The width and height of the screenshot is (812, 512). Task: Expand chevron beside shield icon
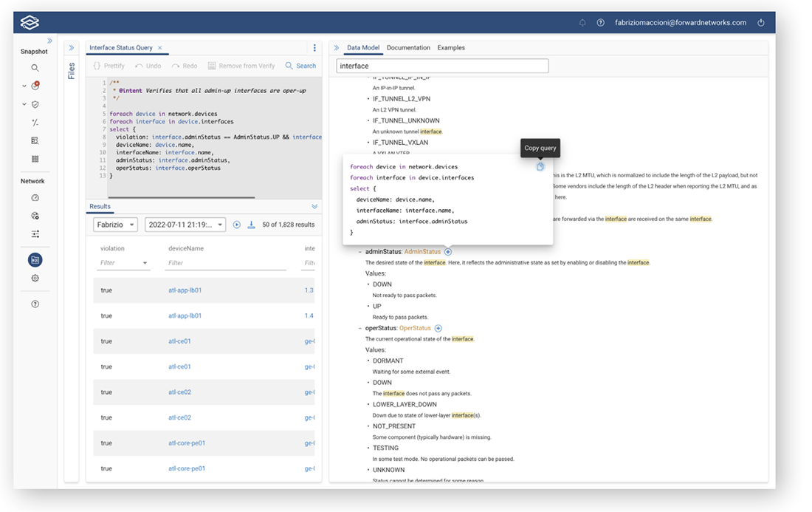(x=24, y=104)
